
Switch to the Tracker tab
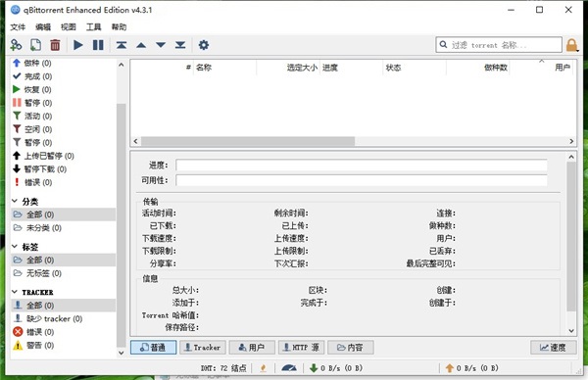point(203,348)
